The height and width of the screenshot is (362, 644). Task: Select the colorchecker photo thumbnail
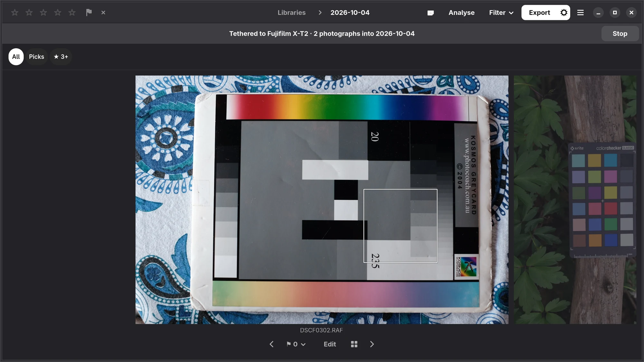click(x=575, y=200)
